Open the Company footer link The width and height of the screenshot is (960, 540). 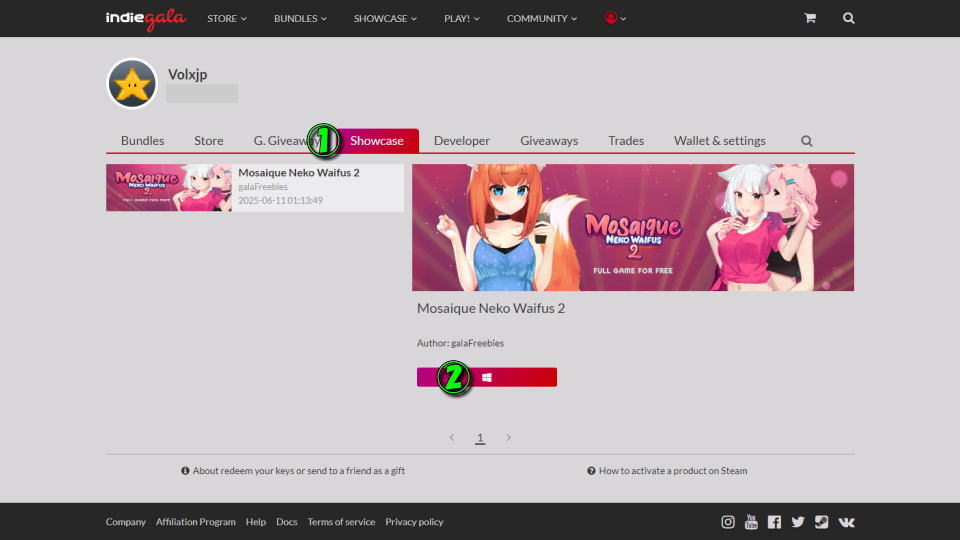[126, 522]
